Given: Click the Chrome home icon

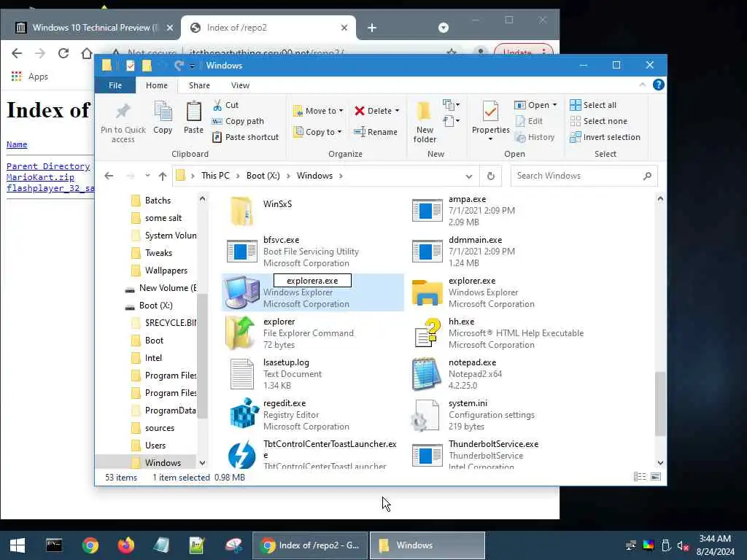Looking at the screenshot, I should (x=87, y=52).
